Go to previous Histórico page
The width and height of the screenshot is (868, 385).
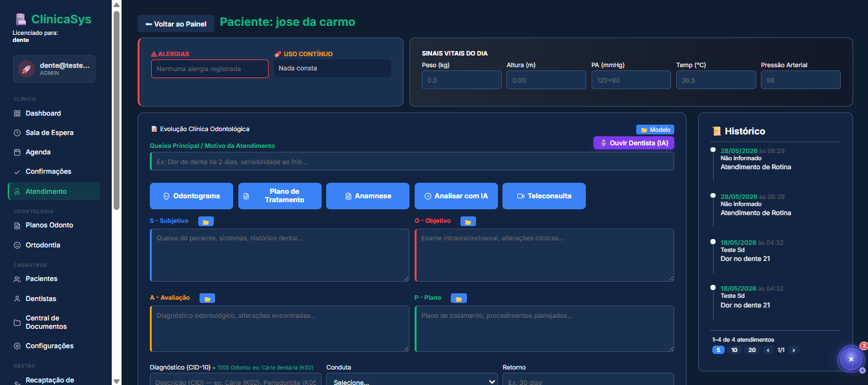769,350
